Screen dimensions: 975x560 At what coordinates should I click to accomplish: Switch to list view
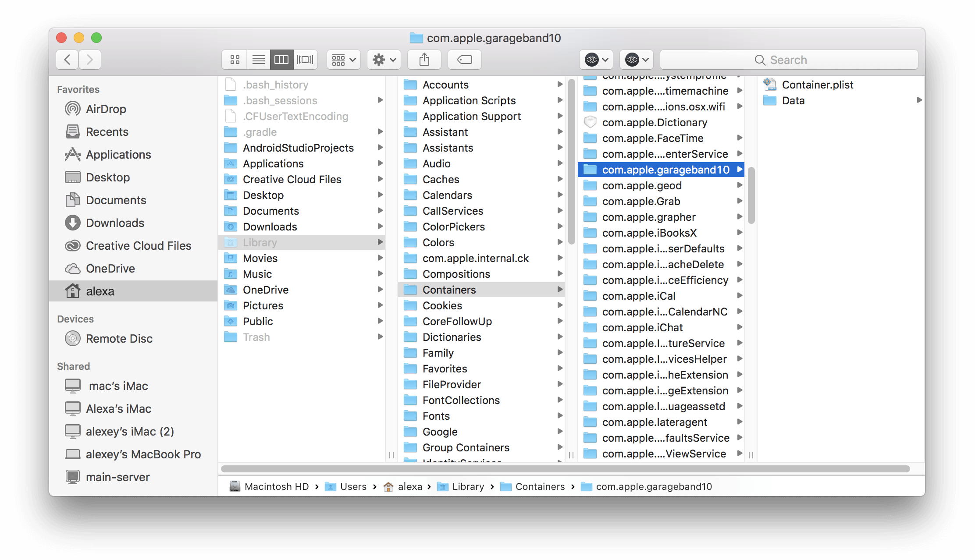259,60
